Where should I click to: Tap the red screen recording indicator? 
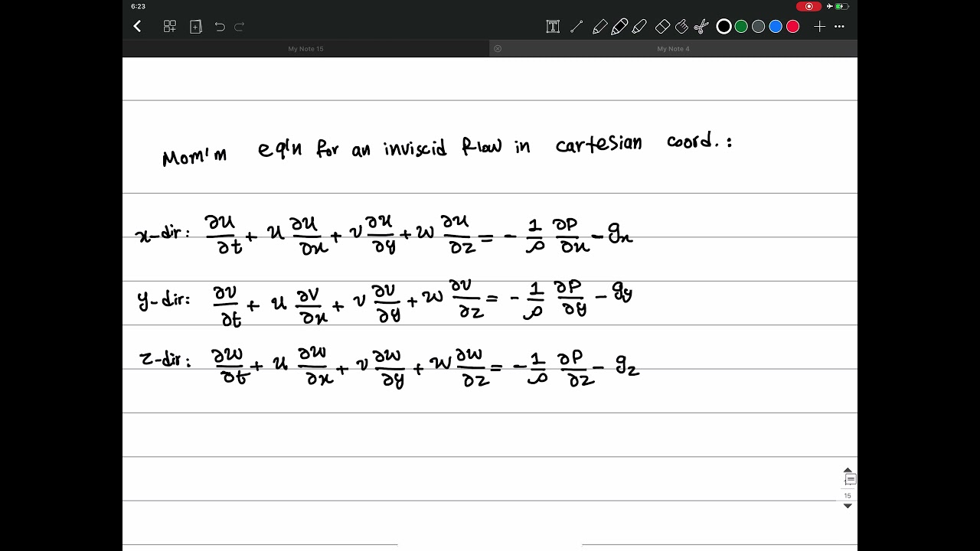pyautogui.click(x=808, y=6)
